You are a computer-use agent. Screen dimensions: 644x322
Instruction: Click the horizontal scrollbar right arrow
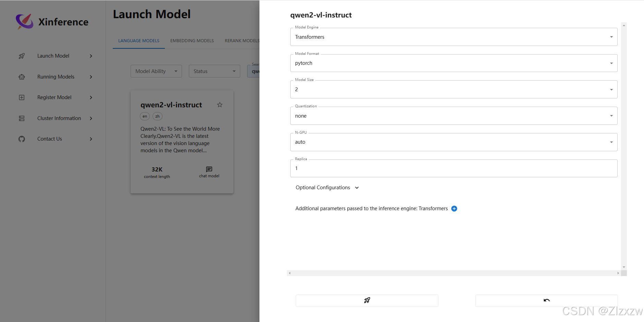pos(618,273)
